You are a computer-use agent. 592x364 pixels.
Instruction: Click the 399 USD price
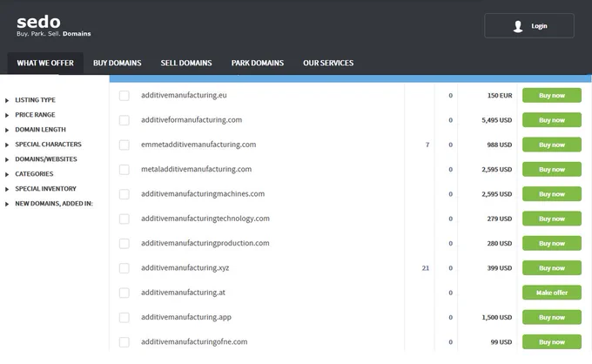pos(500,268)
